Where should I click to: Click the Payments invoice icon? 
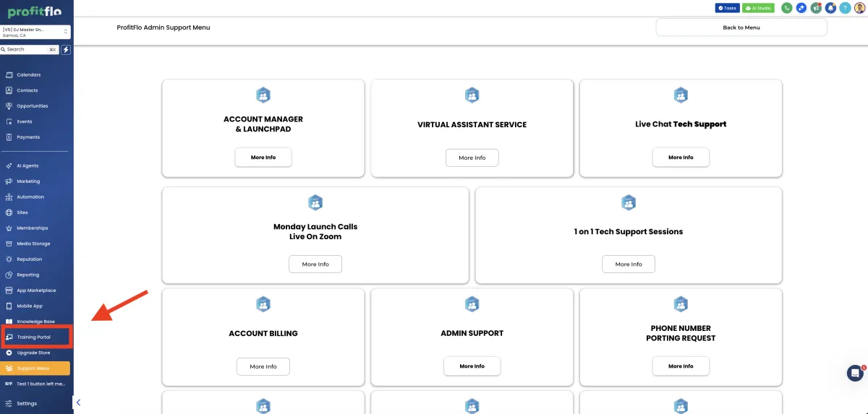[x=9, y=137]
